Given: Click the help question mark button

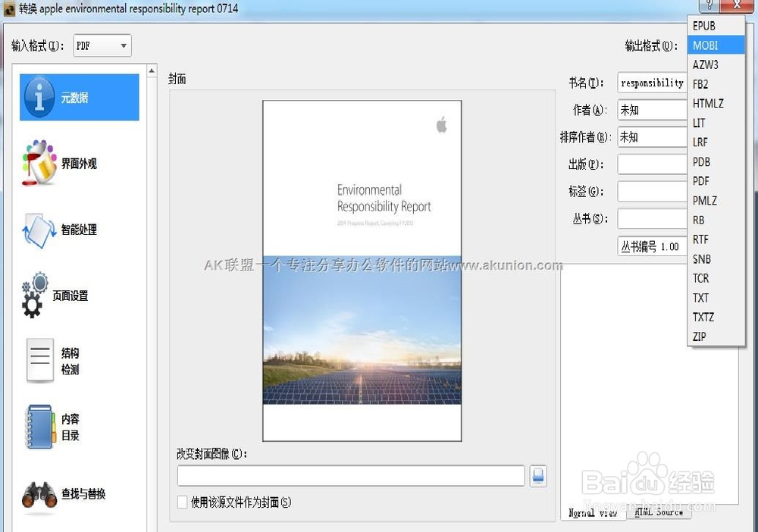Looking at the screenshot, I should coord(710,6).
